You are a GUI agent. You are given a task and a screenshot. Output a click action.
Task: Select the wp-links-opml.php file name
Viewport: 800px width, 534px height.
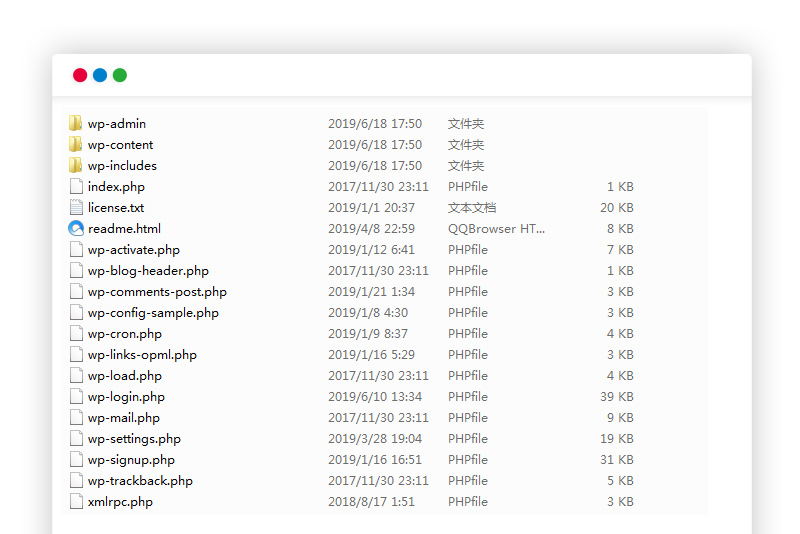[142, 355]
